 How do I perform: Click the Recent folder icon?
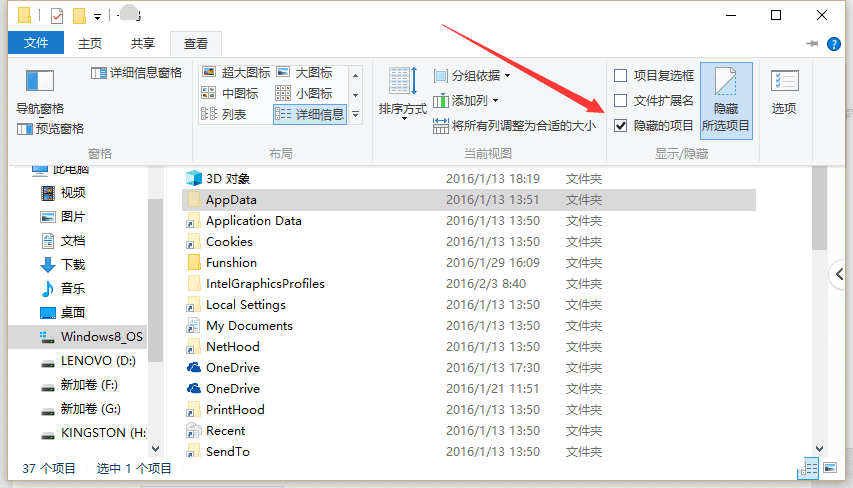tap(194, 430)
